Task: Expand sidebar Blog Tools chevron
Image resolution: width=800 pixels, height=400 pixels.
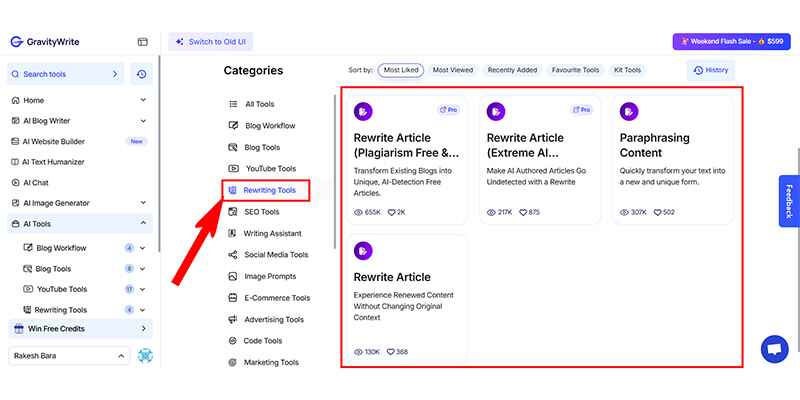Action: (142, 268)
